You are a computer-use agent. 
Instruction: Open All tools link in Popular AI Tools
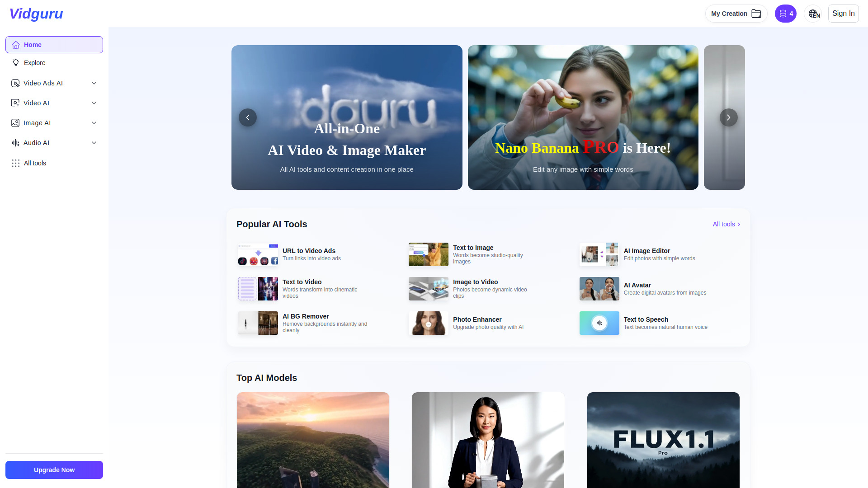(726, 224)
